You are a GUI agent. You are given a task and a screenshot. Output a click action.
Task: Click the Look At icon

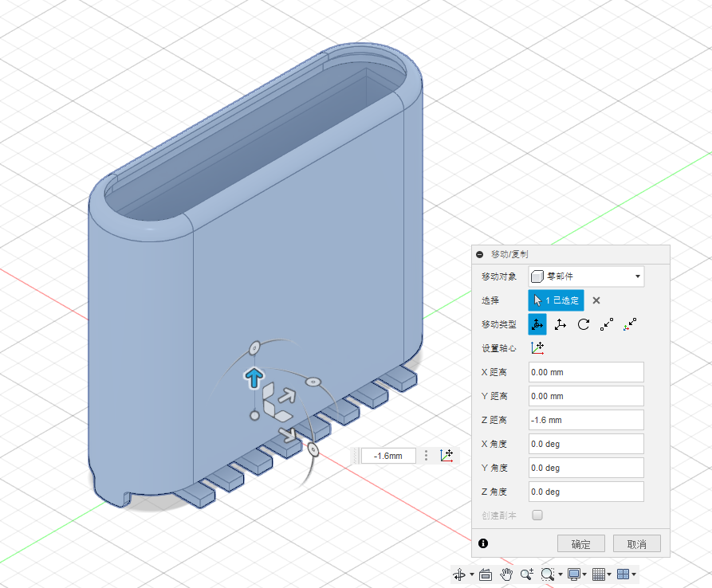[x=486, y=574]
